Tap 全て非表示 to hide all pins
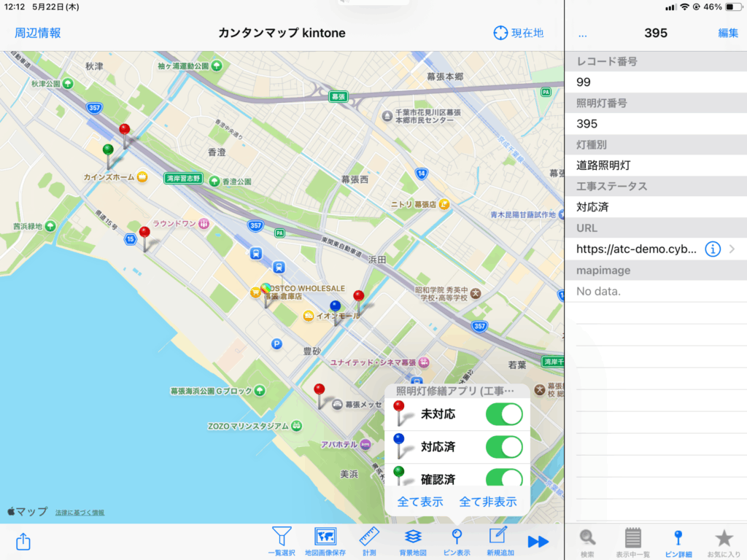The width and height of the screenshot is (747, 560). point(488,502)
